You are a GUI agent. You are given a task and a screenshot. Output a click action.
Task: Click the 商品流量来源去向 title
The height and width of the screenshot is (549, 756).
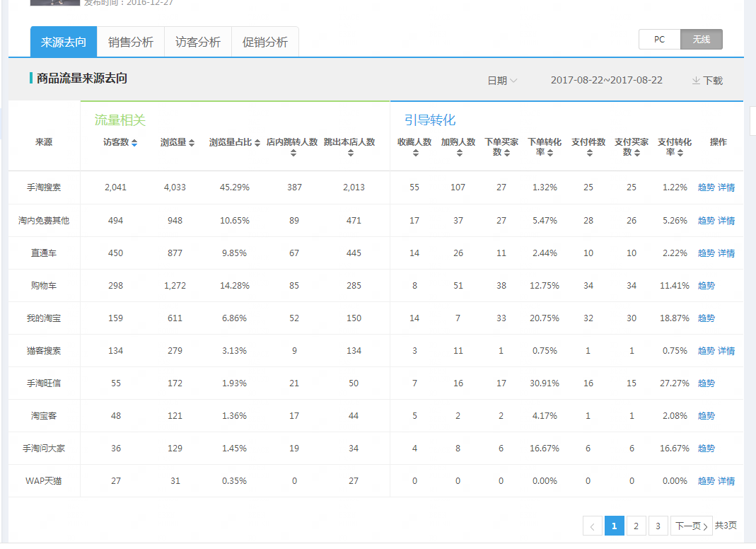(82, 78)
